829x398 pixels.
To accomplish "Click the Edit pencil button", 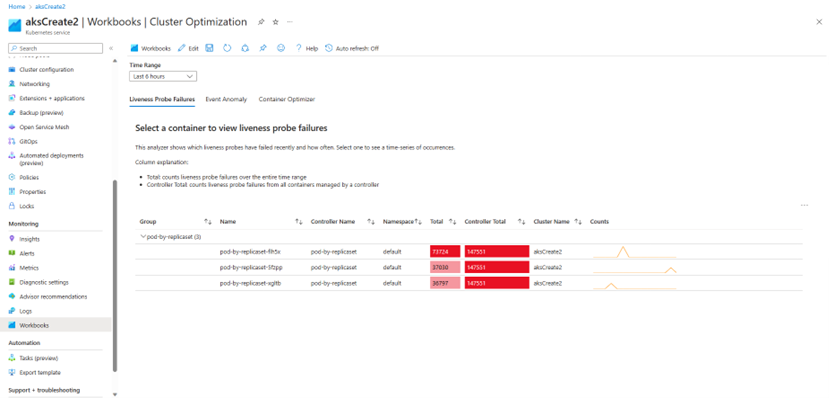I will tap(188, 48).
